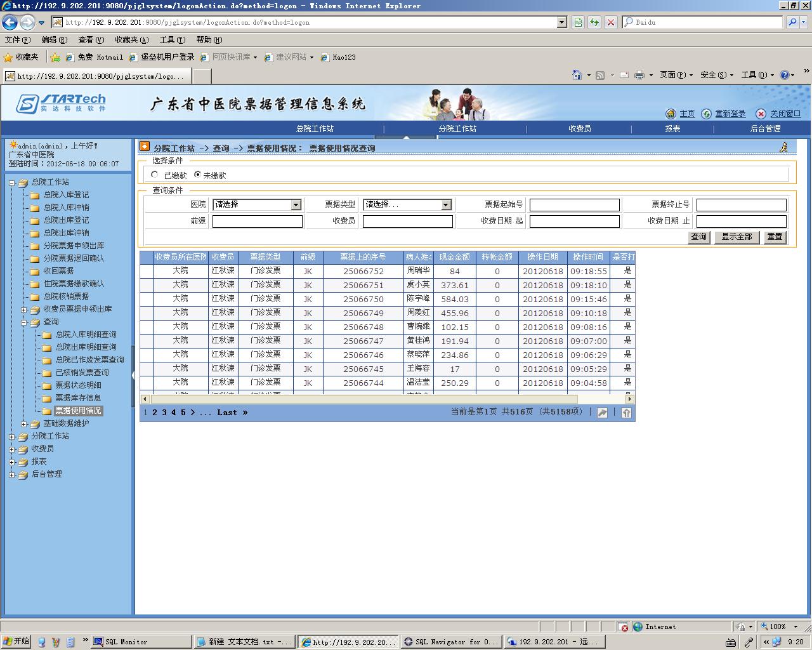The width and height of the screenshot is (812, 650).
Task: Click the export arrow icon in pagination bar
Action: pyautogui.click(x=602, y=413)
